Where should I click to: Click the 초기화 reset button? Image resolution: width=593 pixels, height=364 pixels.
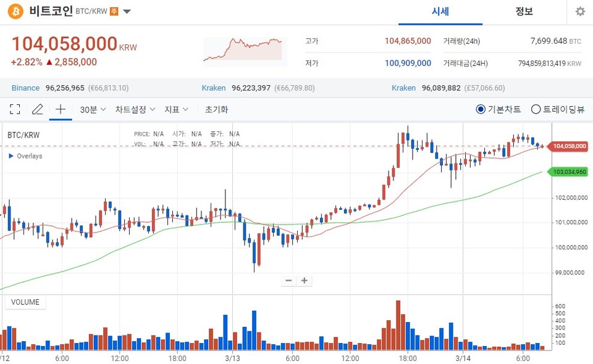point(216,109)
